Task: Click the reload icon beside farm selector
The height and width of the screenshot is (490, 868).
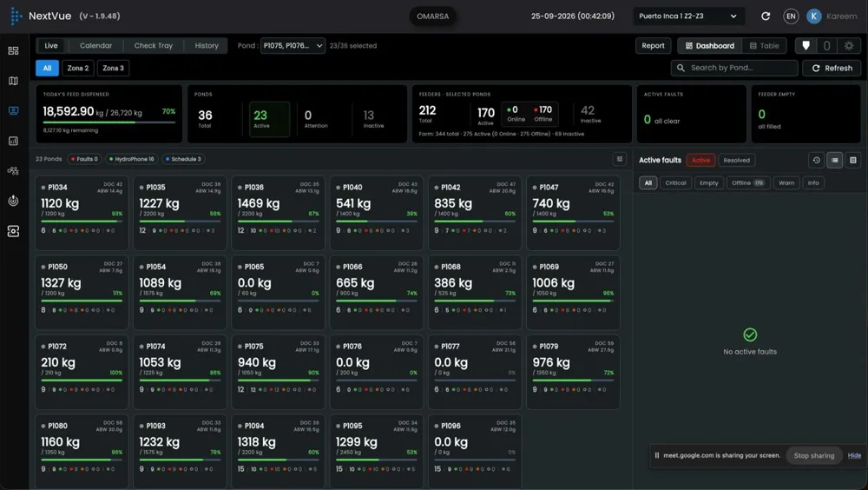Action: pyautogui.click(x=766, y=17)
